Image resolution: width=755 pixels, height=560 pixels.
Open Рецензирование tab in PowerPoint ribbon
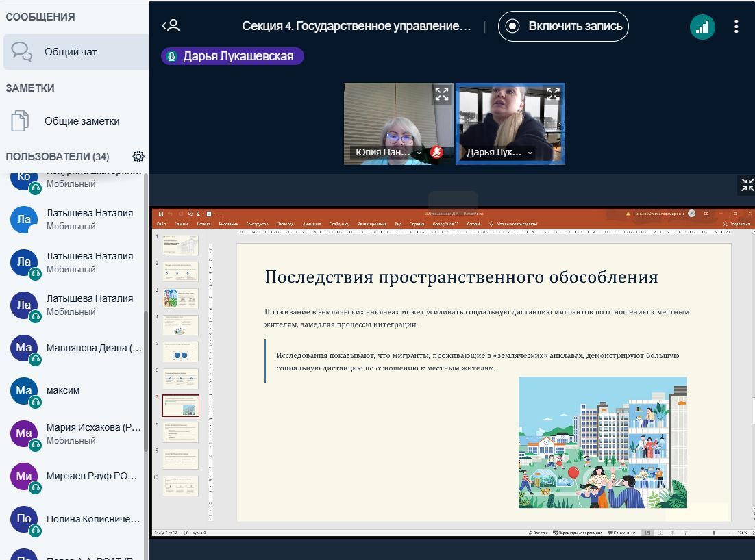pyautogui.click(x=372, y=224)
